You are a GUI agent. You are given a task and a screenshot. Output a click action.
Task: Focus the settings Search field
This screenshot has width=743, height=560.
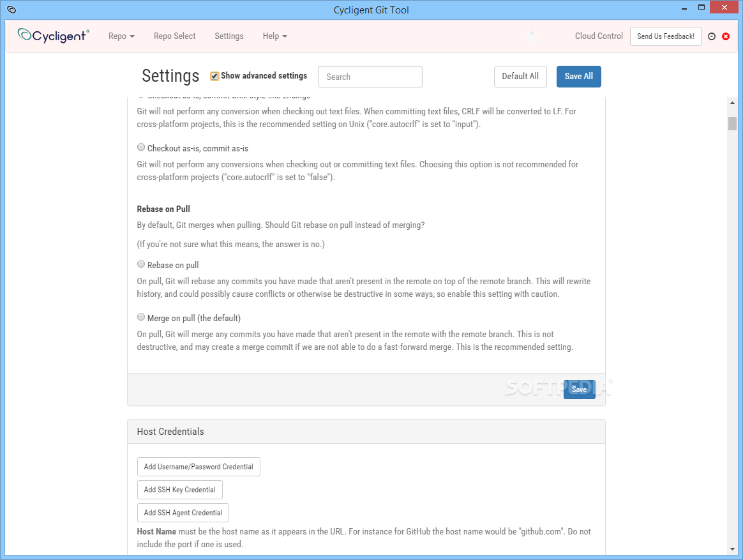[370, 77]
